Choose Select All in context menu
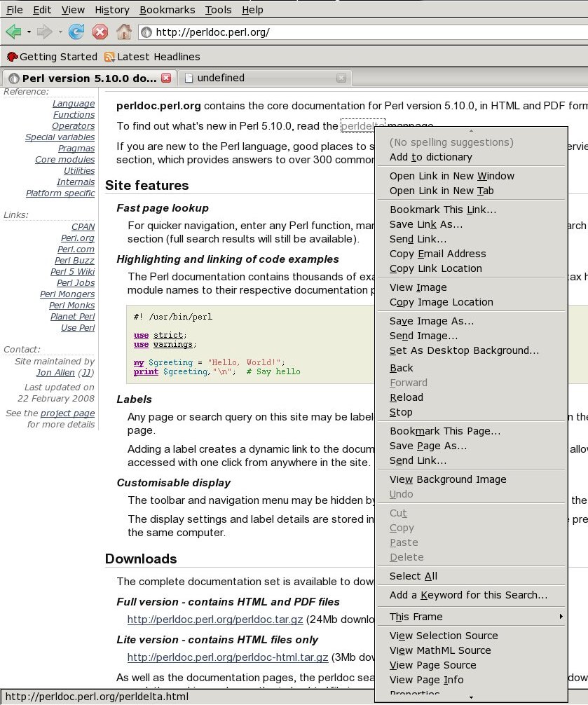Screen dimensions: 588x705 (x=471, y=576)
